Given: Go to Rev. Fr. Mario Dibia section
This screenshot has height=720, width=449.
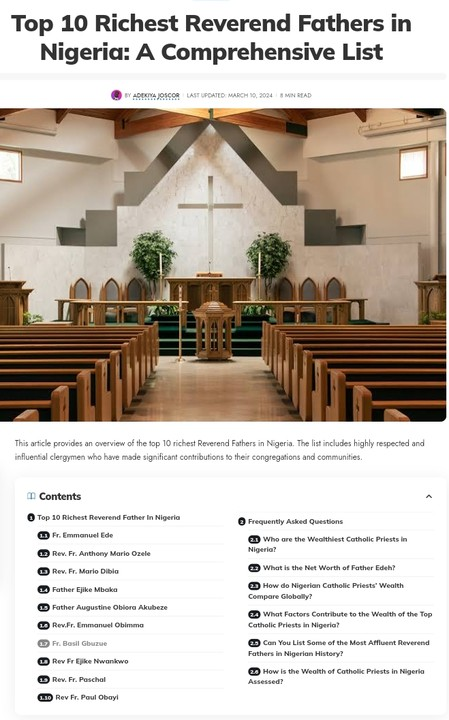Looking at the screenshot, I should [85, 572].
